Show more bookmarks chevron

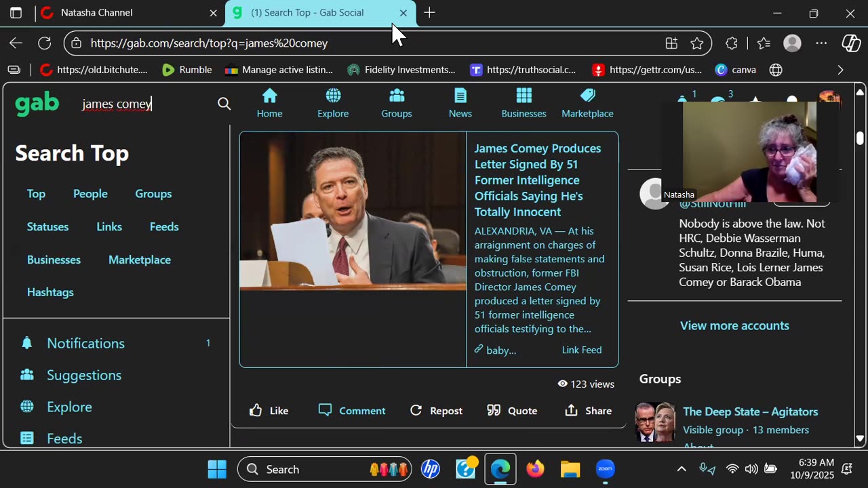[x=841, y=70]
